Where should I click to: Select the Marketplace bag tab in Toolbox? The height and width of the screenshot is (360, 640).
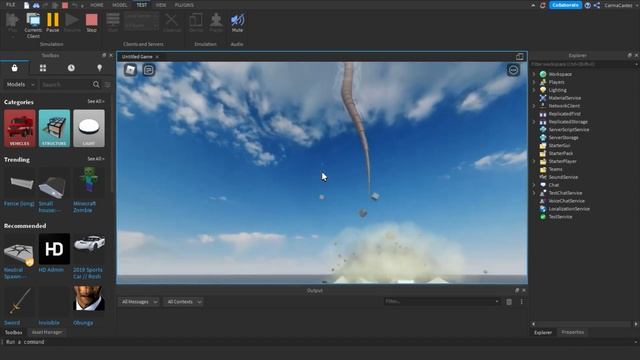point(14,68)
